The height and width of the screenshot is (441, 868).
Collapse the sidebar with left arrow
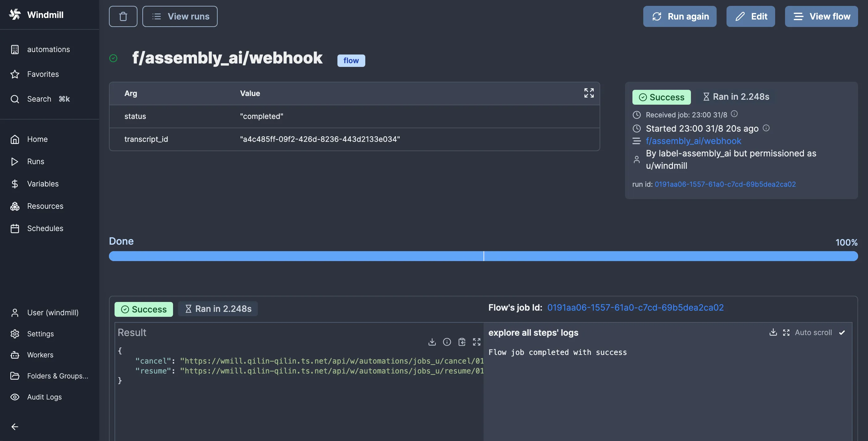pos(15,426)
